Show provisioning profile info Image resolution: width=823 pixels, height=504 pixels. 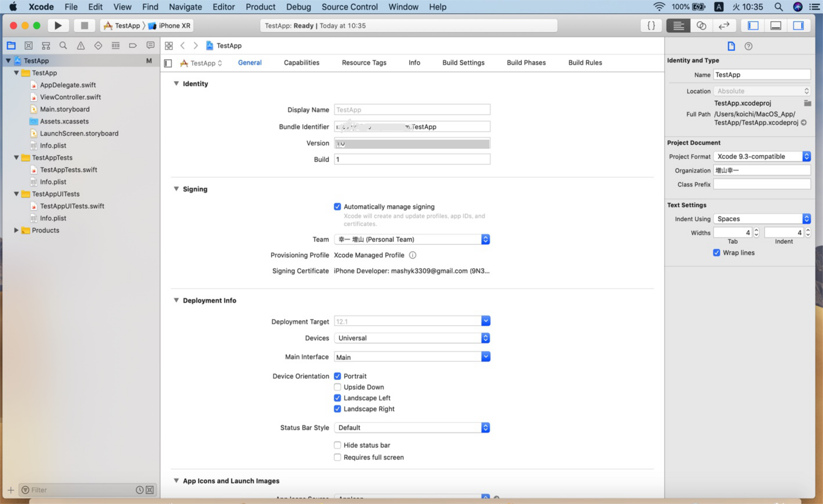click(x=412, y=255)
